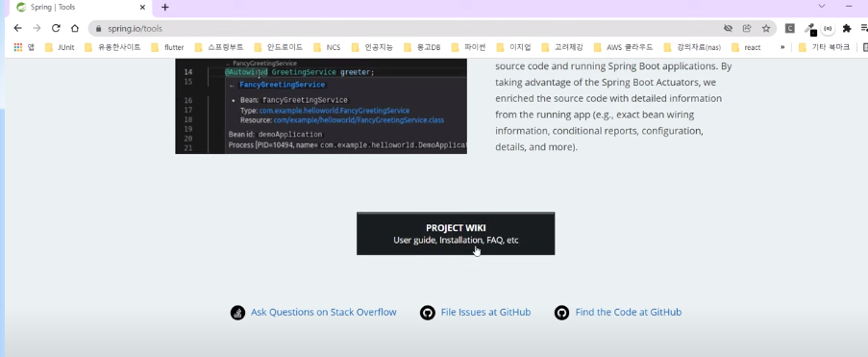868x357 pixels.
Task: Close the Spring | Tools tab
Action: point(143,8)
